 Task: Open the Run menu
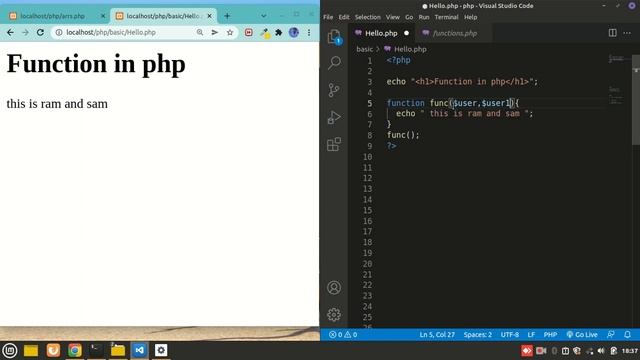coord(424,17)
